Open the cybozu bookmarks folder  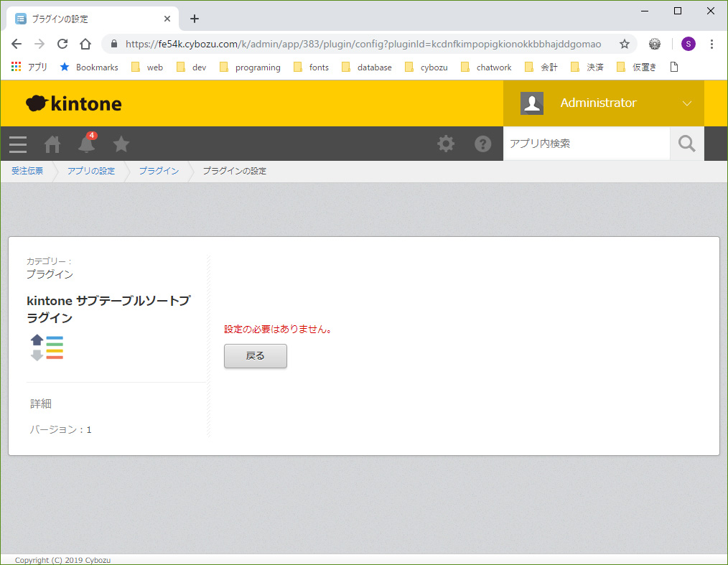[x=426, y=67]
